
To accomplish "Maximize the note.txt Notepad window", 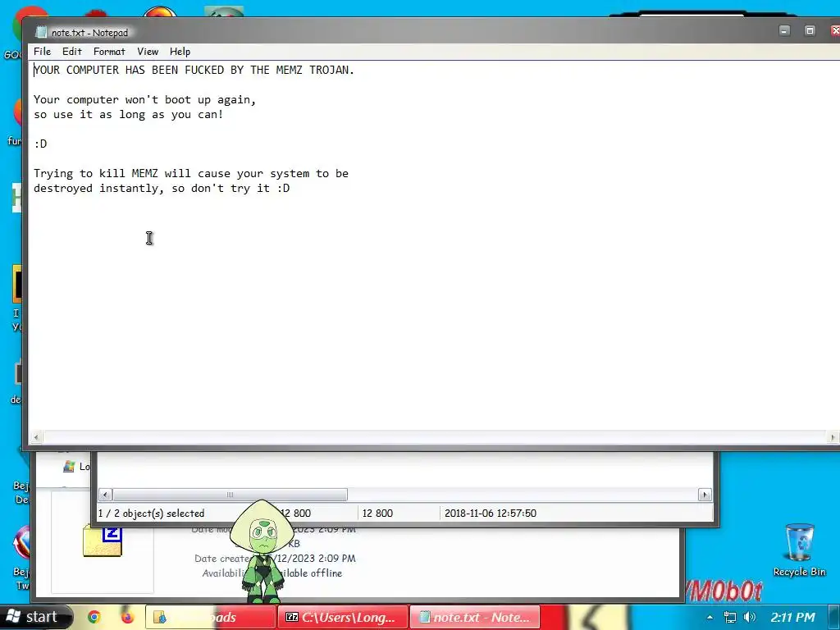I will coord(810,30).
